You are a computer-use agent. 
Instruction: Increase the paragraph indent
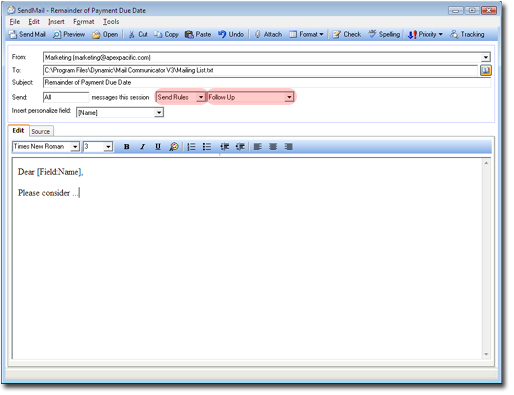240,147
